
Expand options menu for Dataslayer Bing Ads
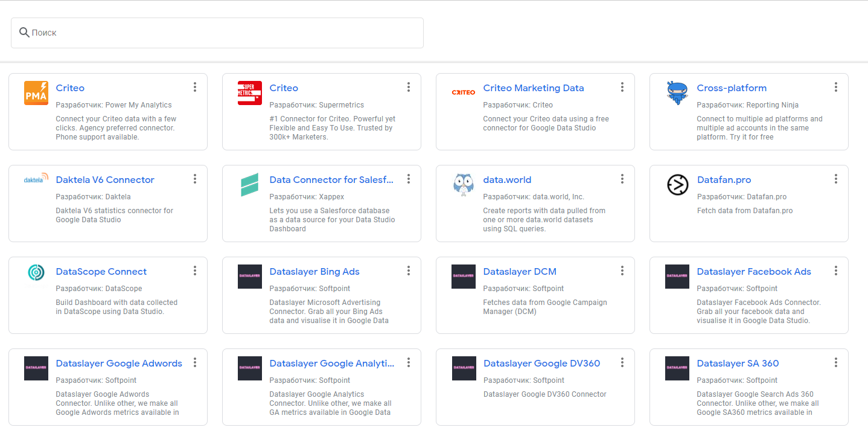click(409, 271)
